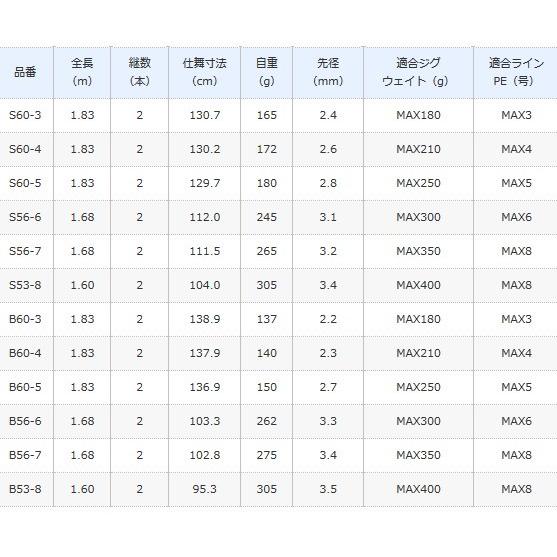
Task: Click the 適合ライン PE (号) header
Action: [x=516, y=72]
